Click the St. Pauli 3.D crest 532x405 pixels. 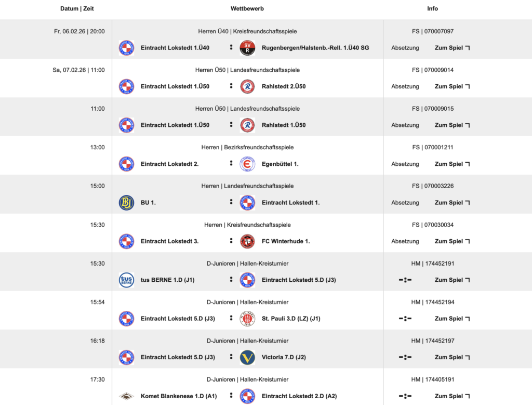[x=247, y=319]
